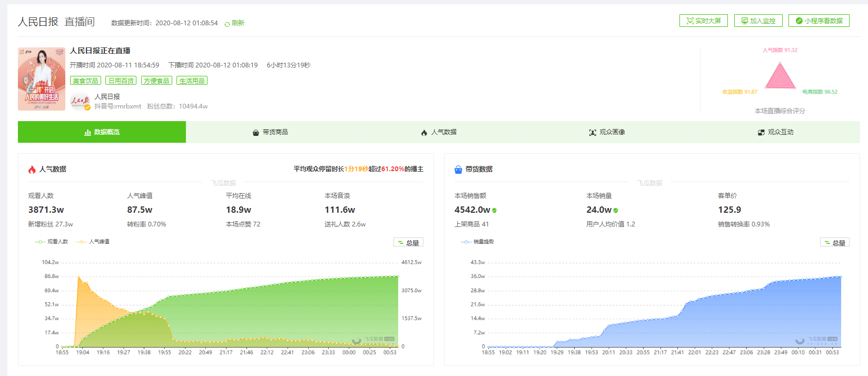Click the radar score triangle chart

[x=780, y=76]
